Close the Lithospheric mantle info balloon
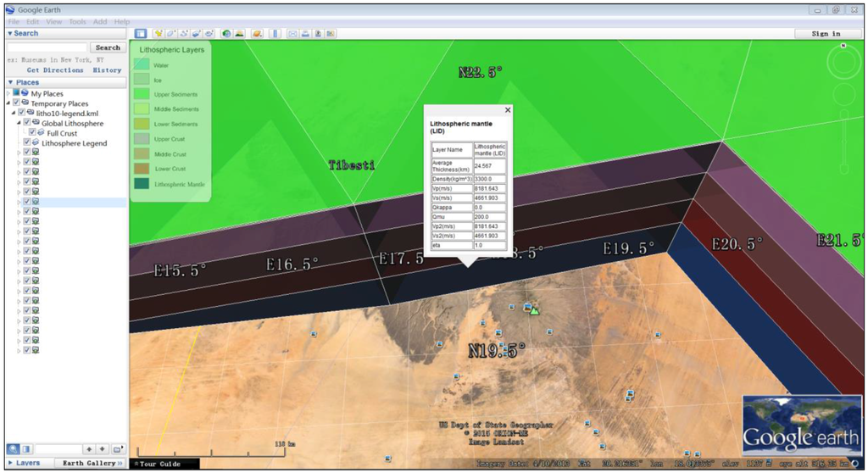The width and height of the screenshot is (868, 473). 507,109
